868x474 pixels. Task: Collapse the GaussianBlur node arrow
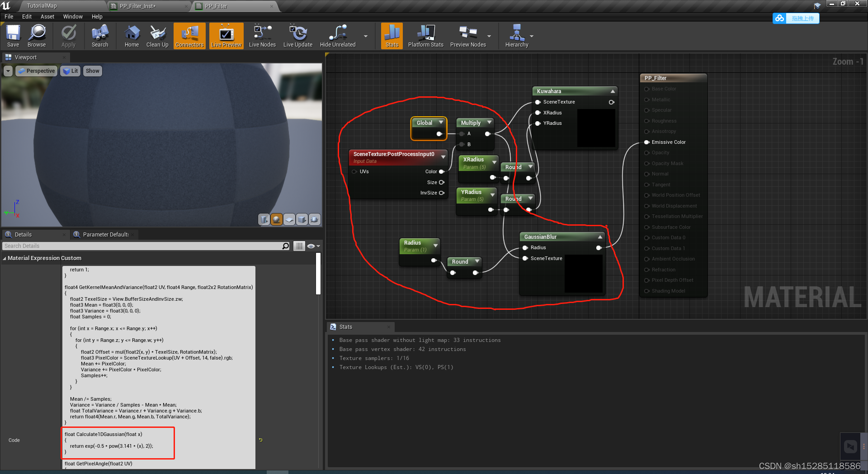click(x=600, y=237)
